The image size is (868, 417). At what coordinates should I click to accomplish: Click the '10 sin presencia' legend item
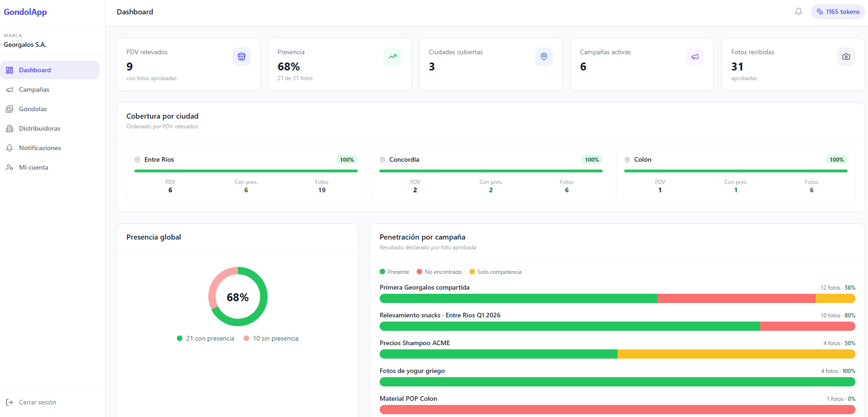271,338
